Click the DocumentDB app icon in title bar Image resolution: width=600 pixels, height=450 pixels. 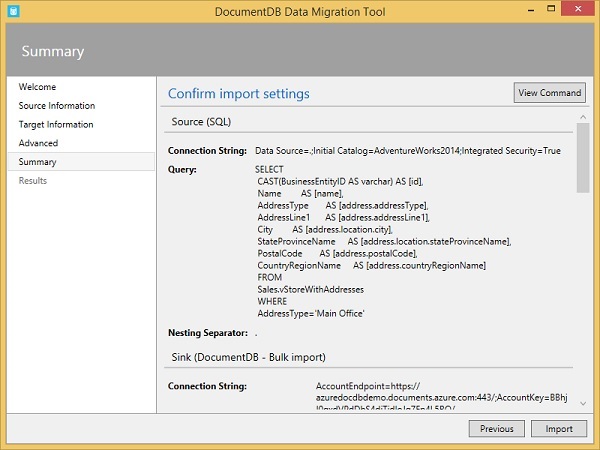(14, 11)
